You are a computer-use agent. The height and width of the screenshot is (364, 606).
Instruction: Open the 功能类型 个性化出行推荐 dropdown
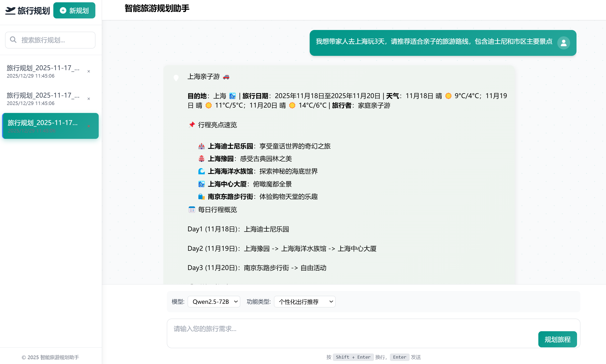(305, 301)
